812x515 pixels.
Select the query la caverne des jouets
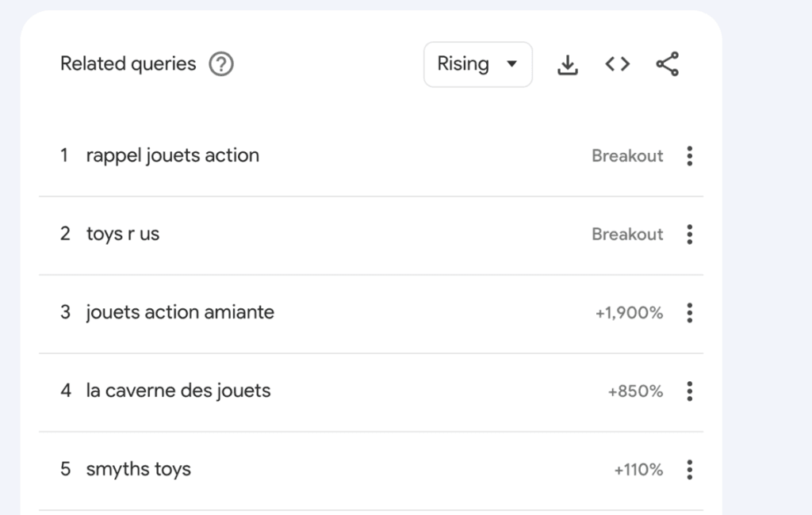tap(178, 391)
